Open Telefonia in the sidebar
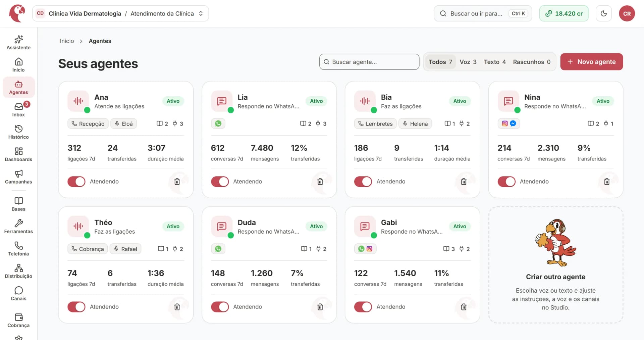 [18, 249]
